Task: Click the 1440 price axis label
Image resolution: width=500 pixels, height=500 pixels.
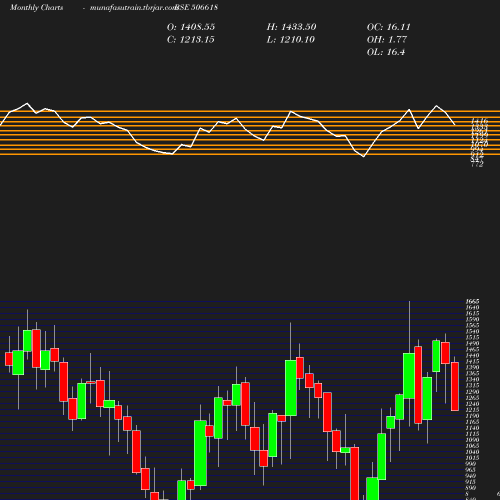Action: (x=473, y=355)
